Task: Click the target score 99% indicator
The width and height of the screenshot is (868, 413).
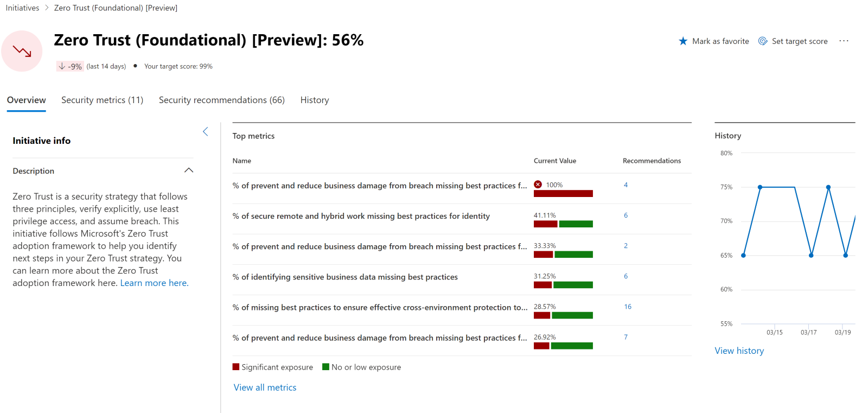Action: pos(178,66)
